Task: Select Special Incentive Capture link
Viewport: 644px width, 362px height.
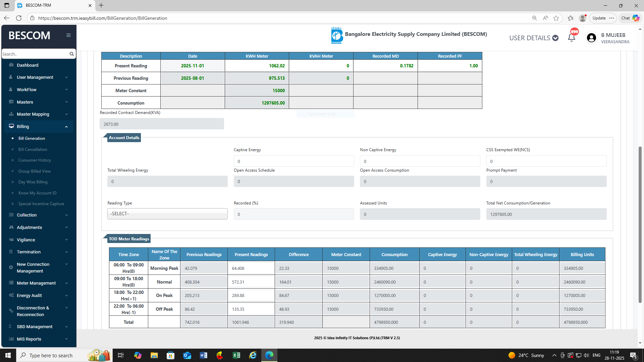Action: tap(41, 204)
